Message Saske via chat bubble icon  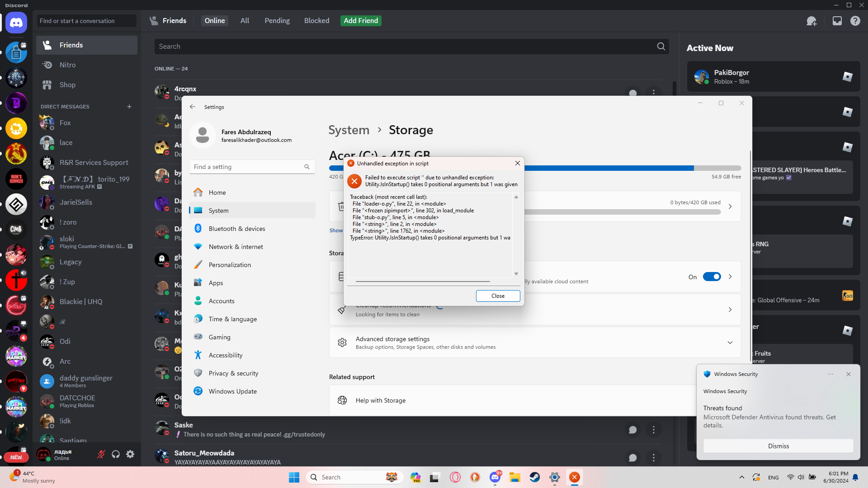tap(633, 430)
